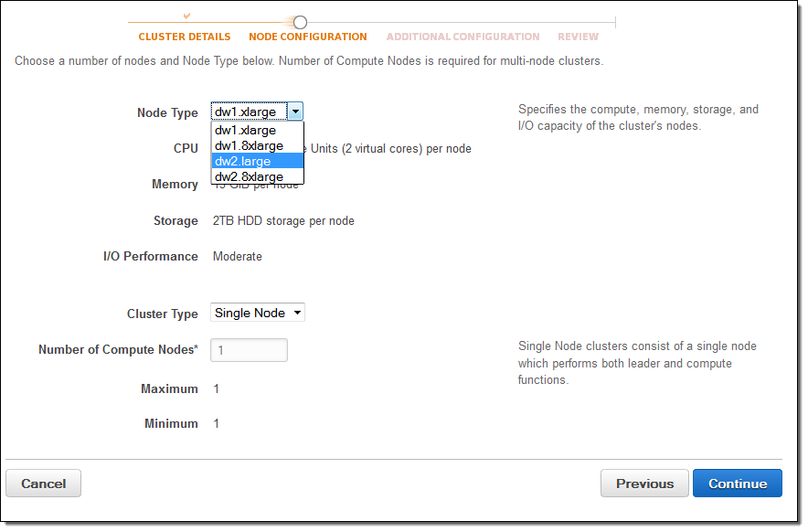The image size is (808, 532).
Task: Select the Node Configuration step label
Action: click(307, 37)
